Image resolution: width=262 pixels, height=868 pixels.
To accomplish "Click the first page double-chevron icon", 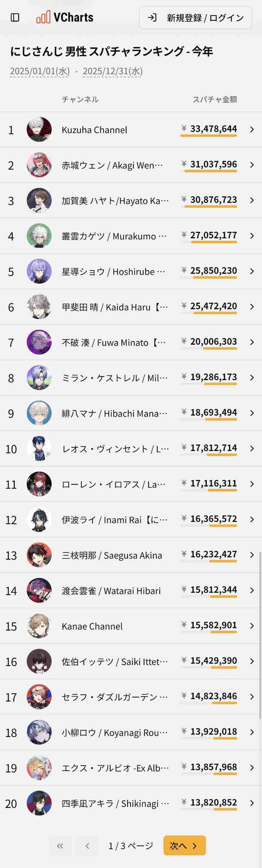I will click(60, 846).
